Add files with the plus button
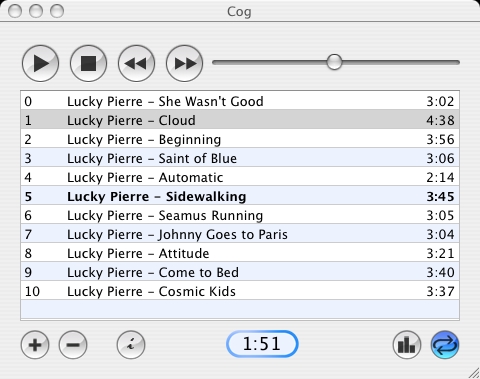480x379 pixels. click(35, 345)
